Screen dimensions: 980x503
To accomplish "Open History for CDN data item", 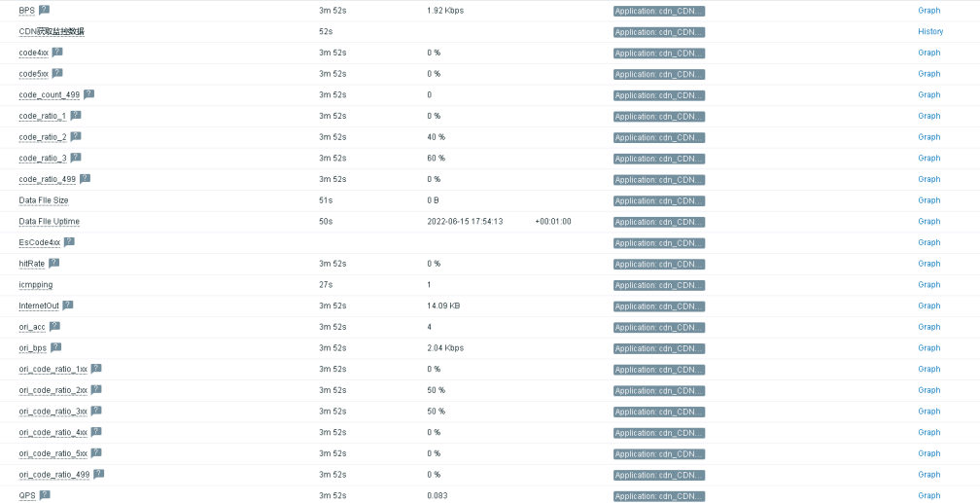I will (930, 31).
